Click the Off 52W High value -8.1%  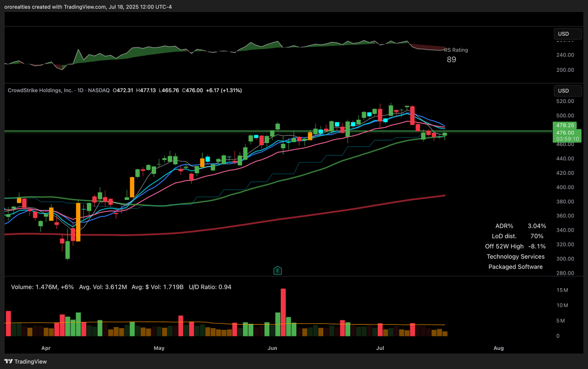pyautogui.click(x=537, y=246)
